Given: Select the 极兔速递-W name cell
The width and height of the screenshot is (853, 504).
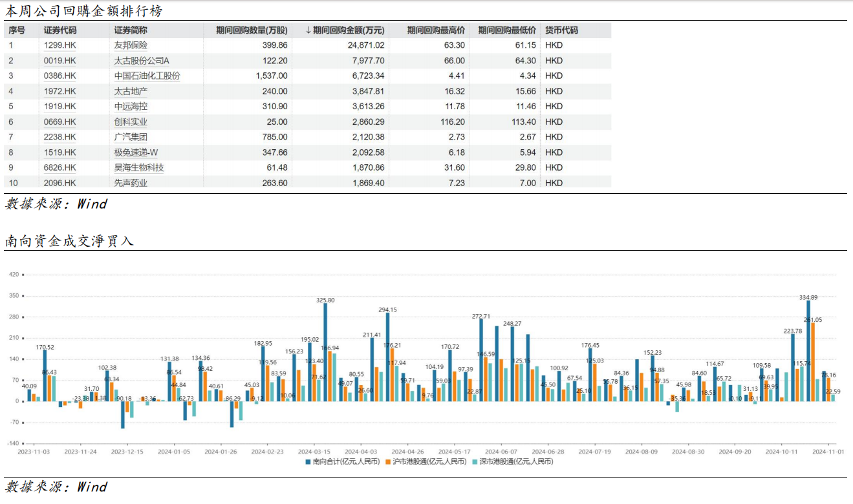Looking at the screenshot, I should pyautogui.click(x=136, y=152).
